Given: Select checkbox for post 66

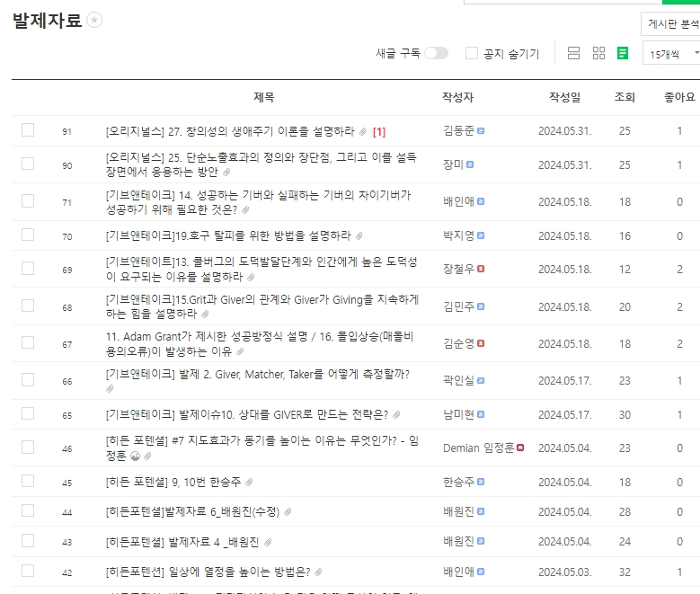Looking at the screenshot, I should click(x=28, y=379).
